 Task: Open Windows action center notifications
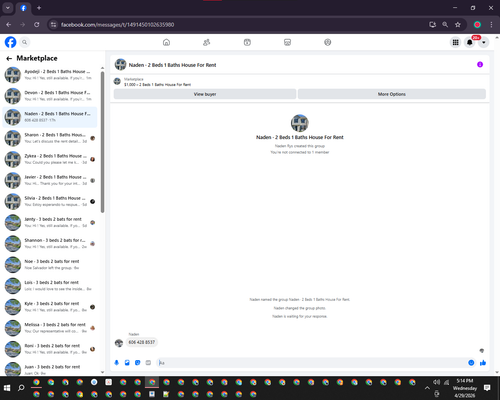pos(487,388)
